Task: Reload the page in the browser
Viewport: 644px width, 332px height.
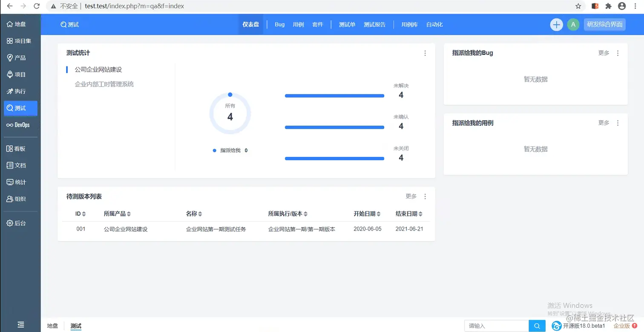Action: pos(37,6)
